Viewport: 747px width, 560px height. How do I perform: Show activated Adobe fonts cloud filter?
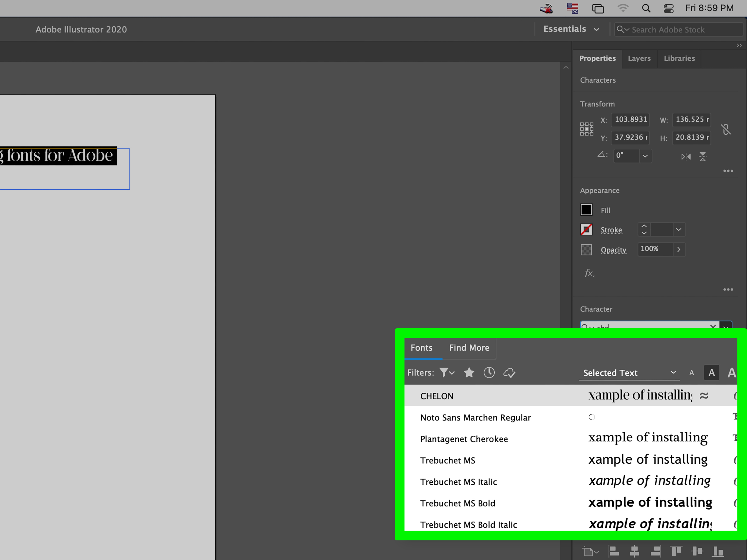click(509, 373)
